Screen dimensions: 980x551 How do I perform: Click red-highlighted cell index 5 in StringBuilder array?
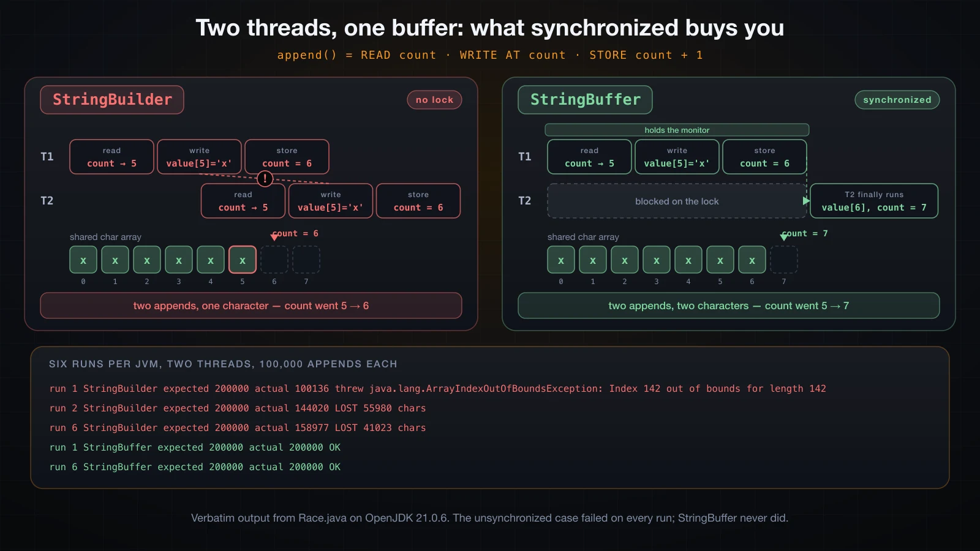click(243, 260)
